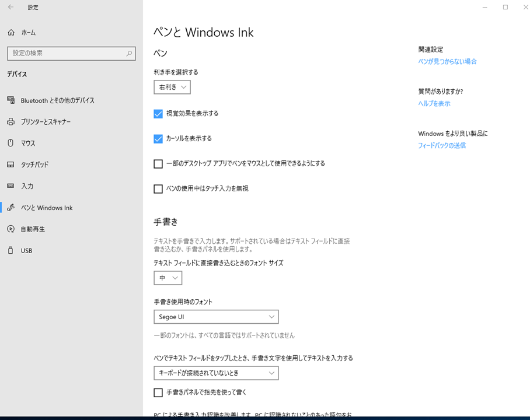This screenshot has width=530, height=420.
Task: Uncheck カーソルを表示する
Action: click(158, 139)
